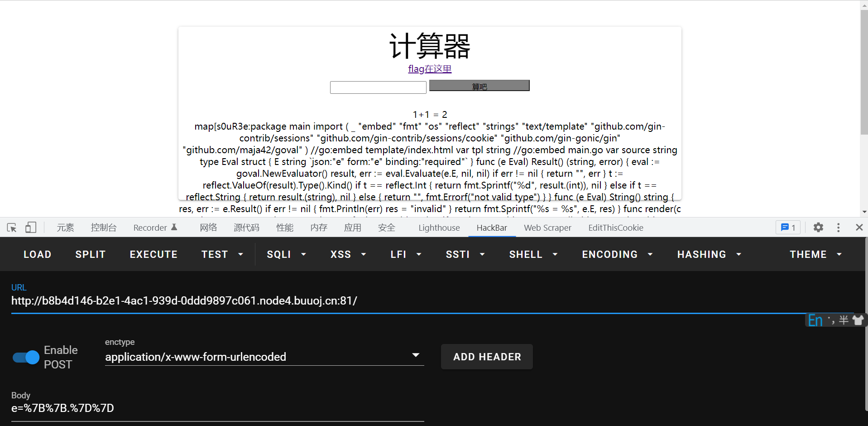The height and width of the screenshot is (426, 868).
Task: Follow the flag在这里 link
Action: [430, 69]
